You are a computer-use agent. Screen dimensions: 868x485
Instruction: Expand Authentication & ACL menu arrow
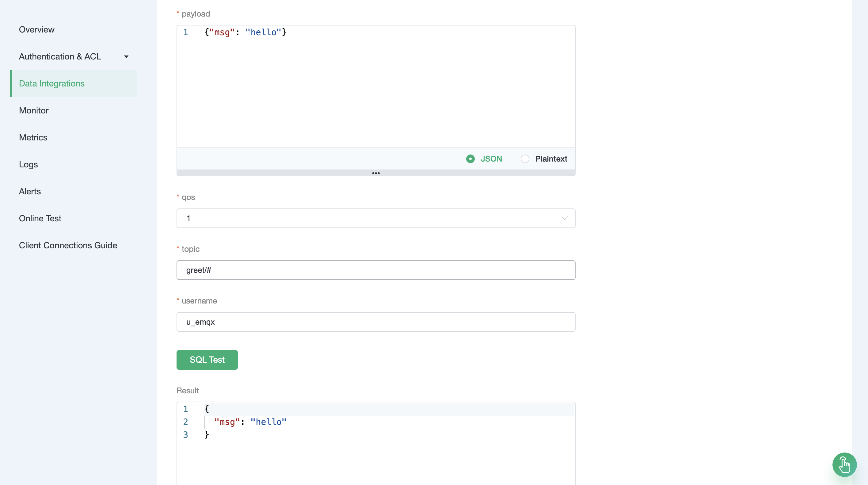[x=126, y=57]
